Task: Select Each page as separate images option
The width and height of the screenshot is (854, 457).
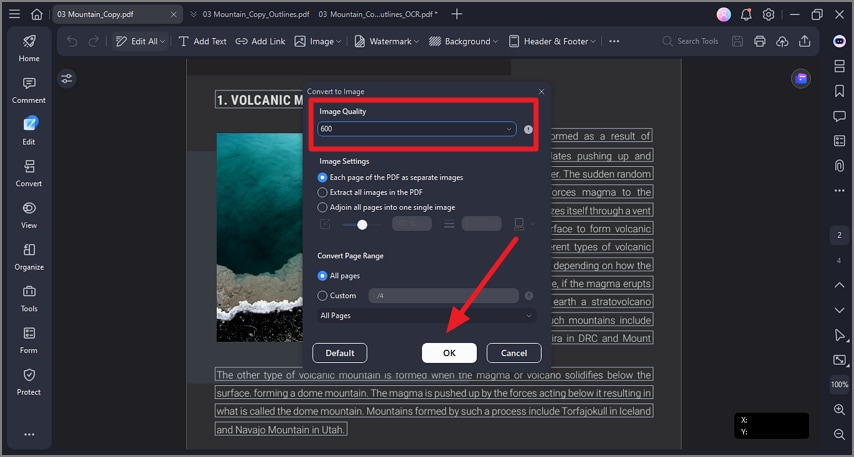Action: click(391, 178)
